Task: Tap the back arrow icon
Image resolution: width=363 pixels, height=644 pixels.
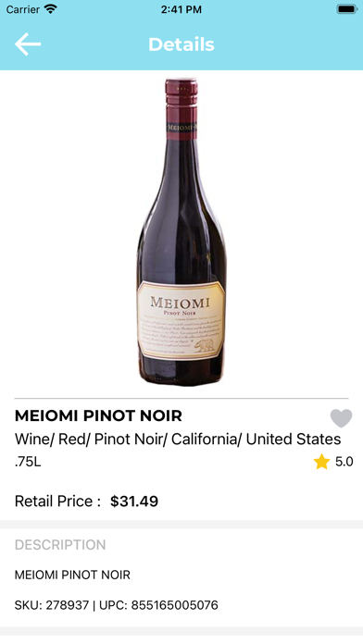Action: point(28,43)
